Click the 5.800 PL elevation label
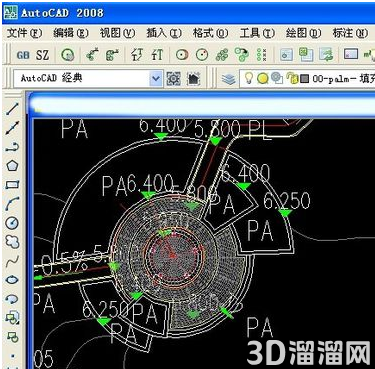The width and height of the screenshot is (375, 369). [x=233, y=129]
